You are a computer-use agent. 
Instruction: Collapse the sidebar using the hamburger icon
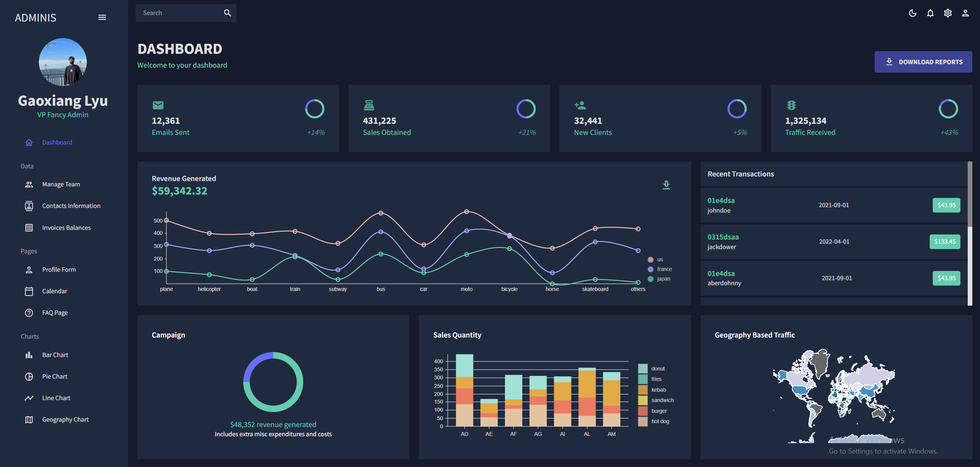[x=102, y=17]
